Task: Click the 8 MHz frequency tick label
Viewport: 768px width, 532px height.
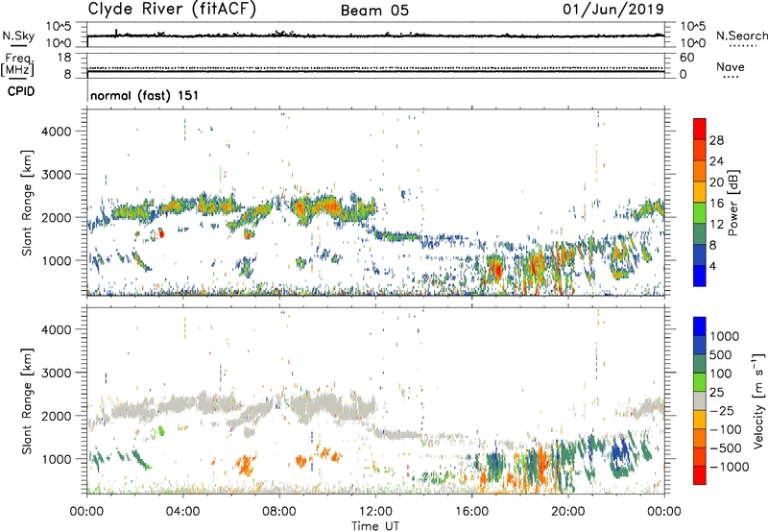Action: [67, 74]
